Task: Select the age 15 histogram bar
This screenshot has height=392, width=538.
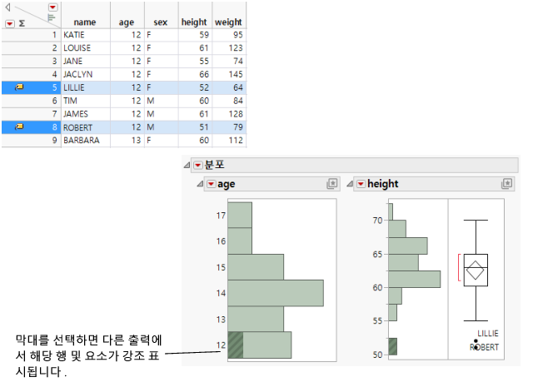Action: [x=256, y=267]
